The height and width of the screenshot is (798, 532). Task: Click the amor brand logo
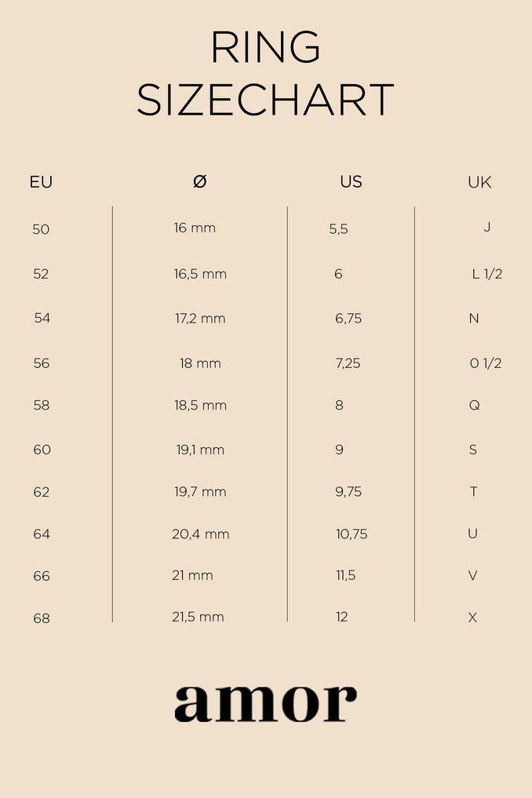pyautogui.click(x=265, y=702)
